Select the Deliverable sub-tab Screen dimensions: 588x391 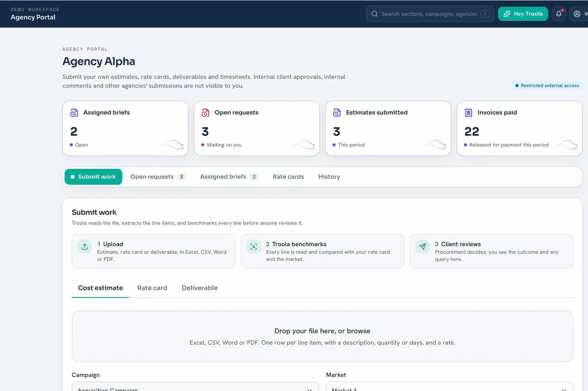coord(200,288)
